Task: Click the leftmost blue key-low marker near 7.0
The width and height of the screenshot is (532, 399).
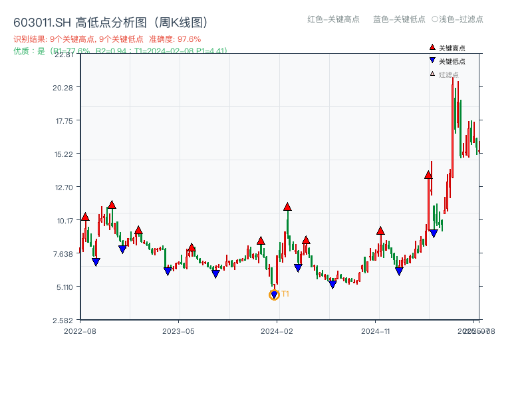Action: pos(96,262)
